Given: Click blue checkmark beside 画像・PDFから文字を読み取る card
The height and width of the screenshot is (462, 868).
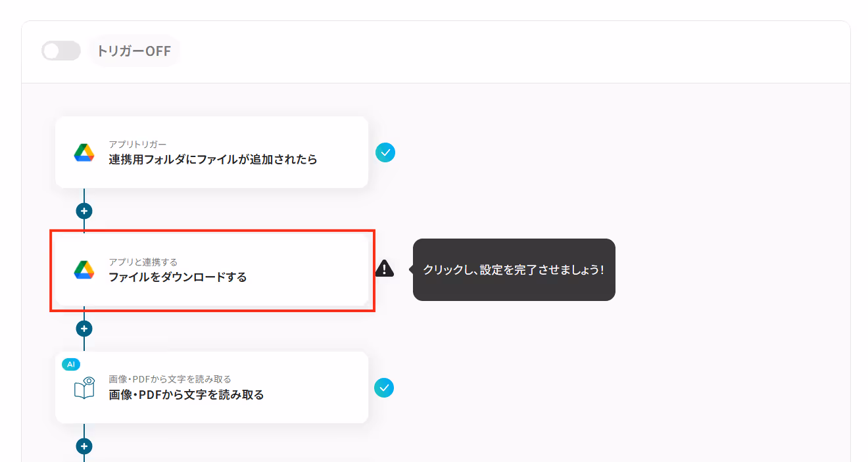Looking at the screenshot, I should (x=385, y=388).
